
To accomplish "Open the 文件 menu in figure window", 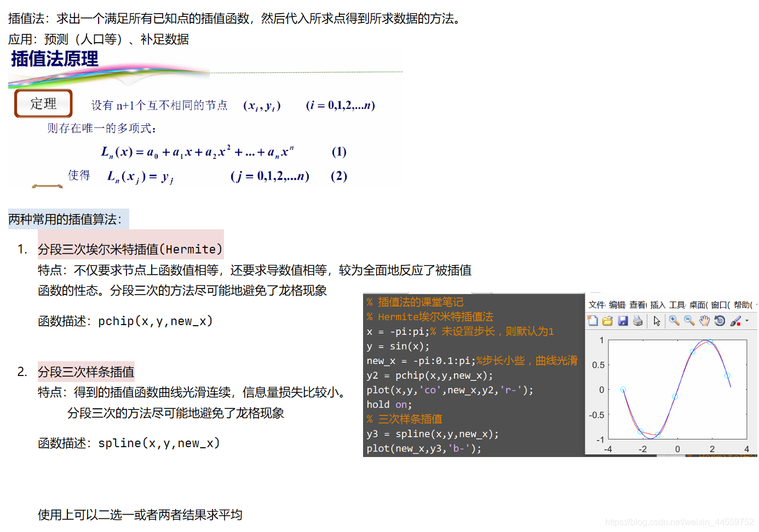I will click(596, 305).
